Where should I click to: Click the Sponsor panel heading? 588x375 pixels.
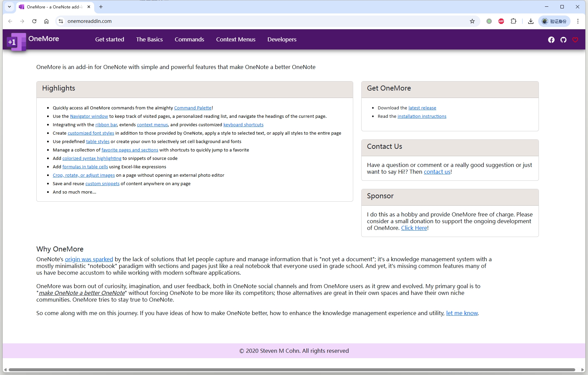tap(380, 196)
